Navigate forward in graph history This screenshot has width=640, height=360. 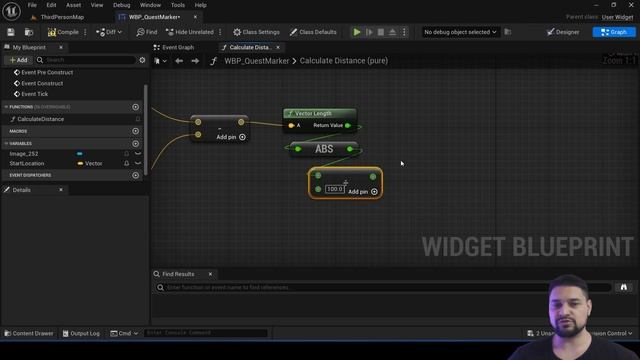tap(195, 61)
